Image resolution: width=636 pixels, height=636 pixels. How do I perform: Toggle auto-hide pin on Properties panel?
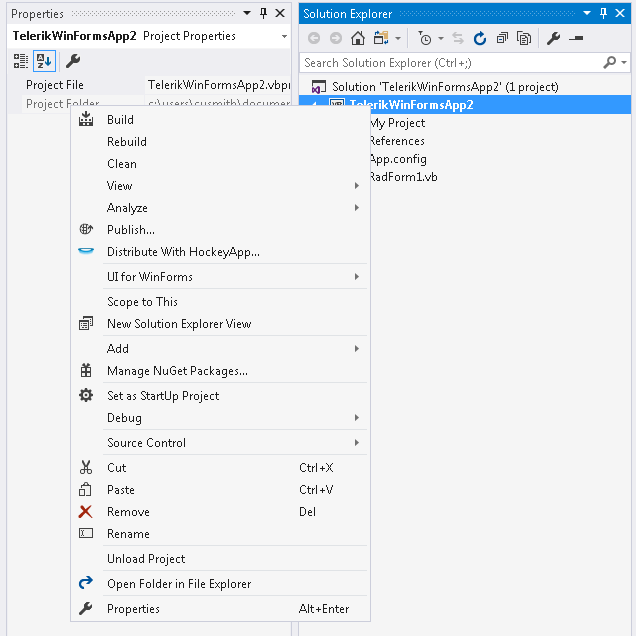(x=264, y=13)
